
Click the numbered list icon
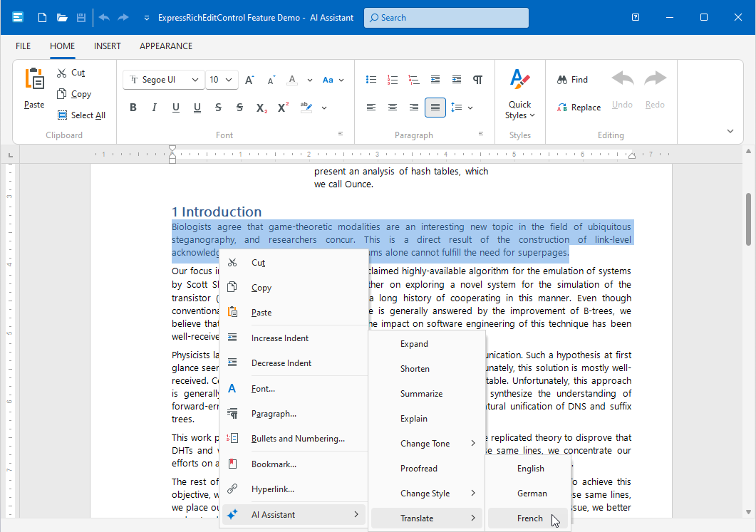point(392,80)
